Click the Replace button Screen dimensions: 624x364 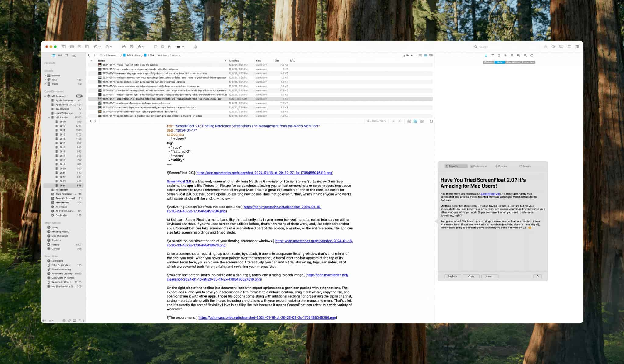[x=452, y=276]
